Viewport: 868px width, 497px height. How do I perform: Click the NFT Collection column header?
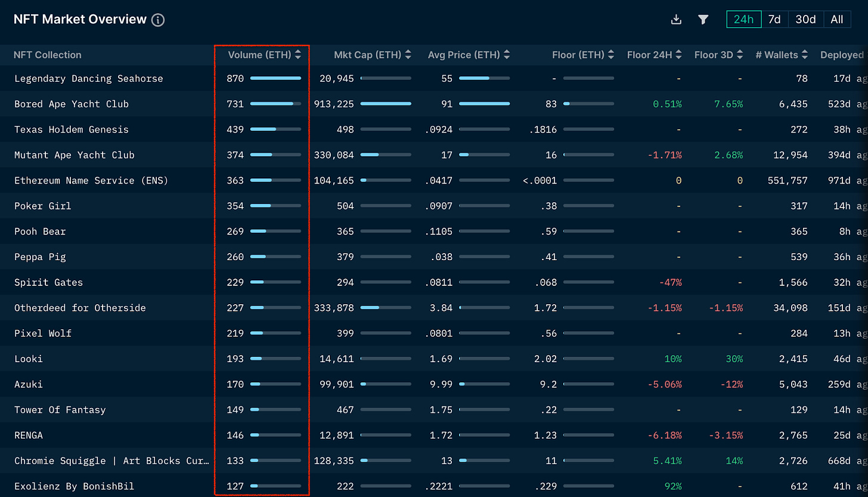coord(48,55)
